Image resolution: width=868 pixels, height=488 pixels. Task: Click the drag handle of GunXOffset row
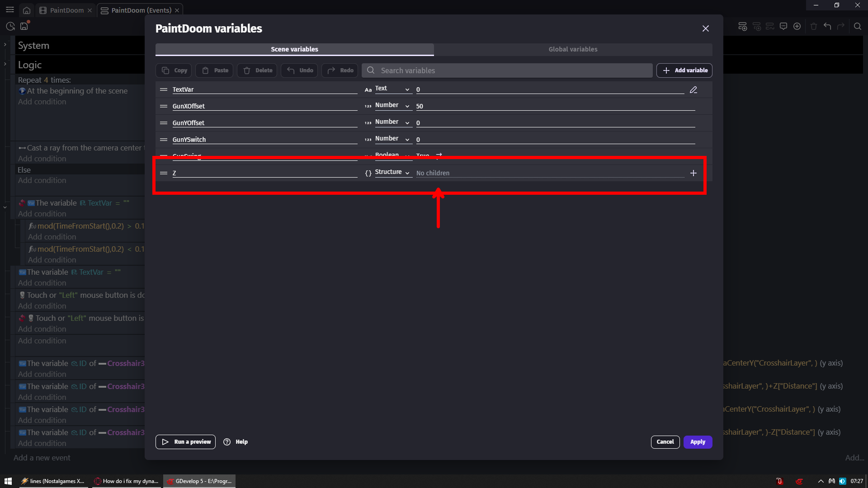click(164, 106)
